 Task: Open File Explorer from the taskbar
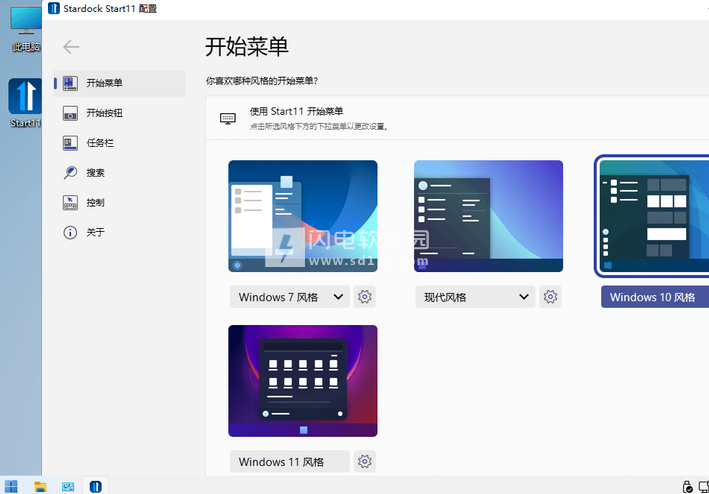(x=40, y=486)
